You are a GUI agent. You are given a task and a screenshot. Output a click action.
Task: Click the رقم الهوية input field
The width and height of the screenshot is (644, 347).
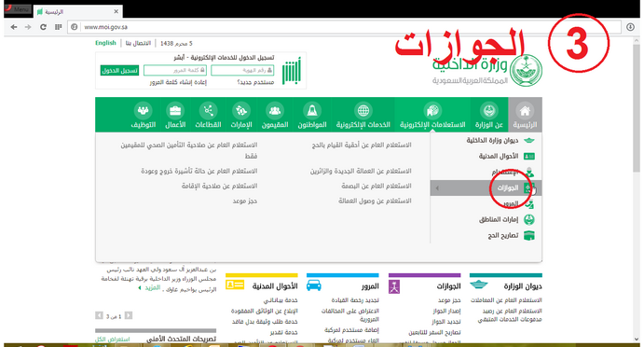242,70
